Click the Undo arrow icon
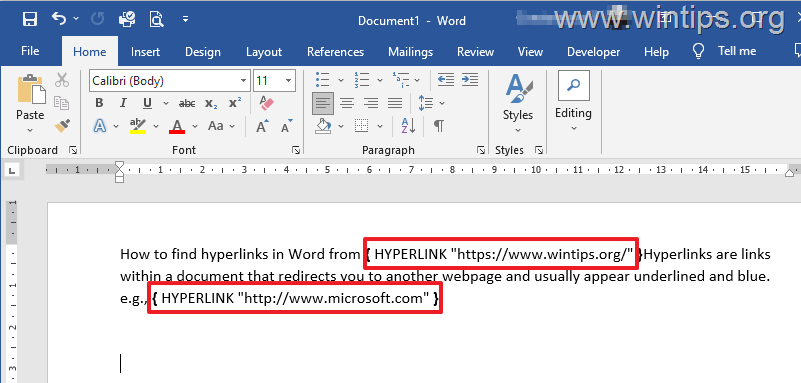801x383 pixels. coord(59,19)
